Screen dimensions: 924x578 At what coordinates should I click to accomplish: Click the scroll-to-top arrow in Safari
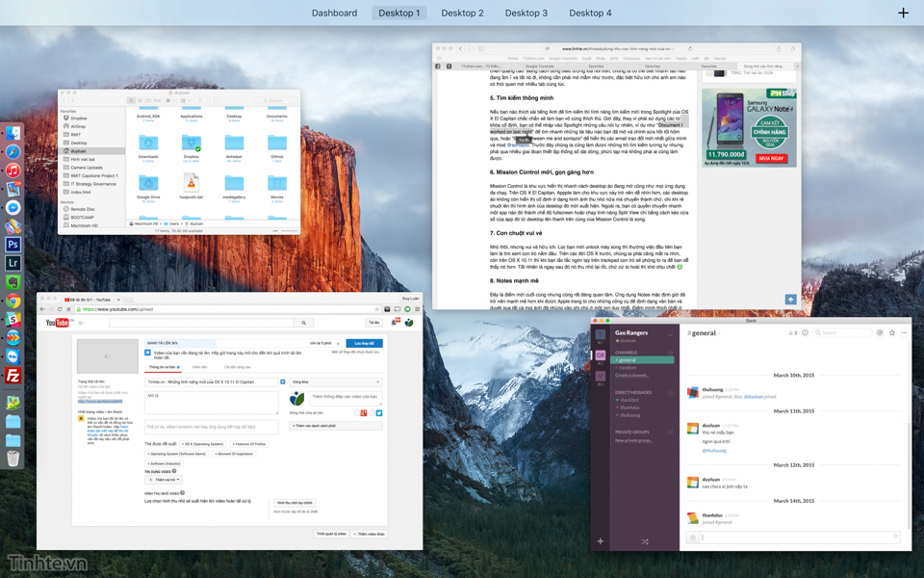[x=790, y=299]
